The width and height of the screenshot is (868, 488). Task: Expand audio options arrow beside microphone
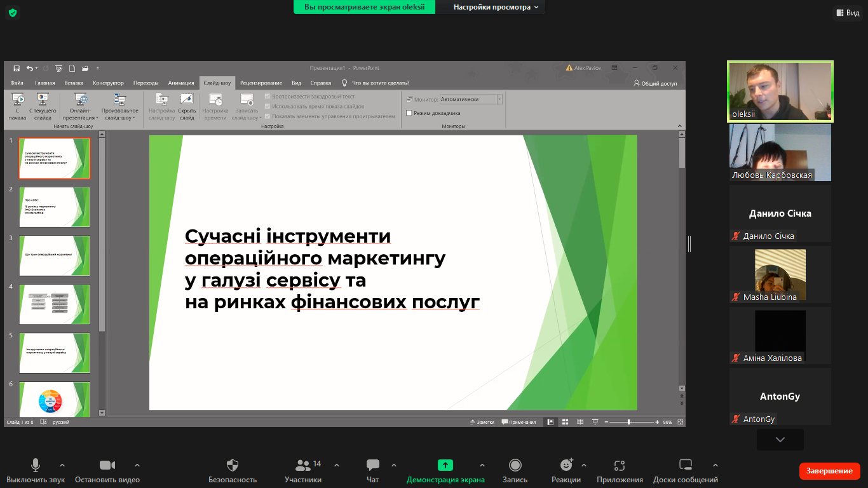pos(62,465)
